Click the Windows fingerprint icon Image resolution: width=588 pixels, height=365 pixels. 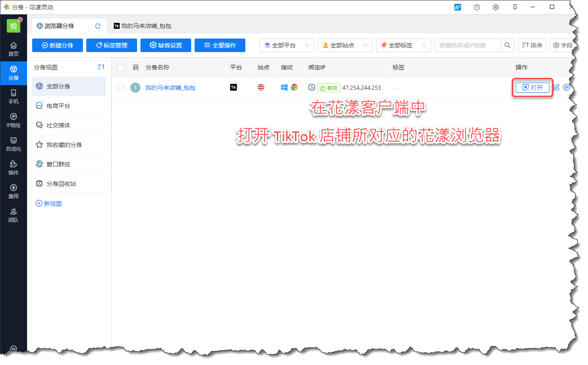click(x=284, y=87)
